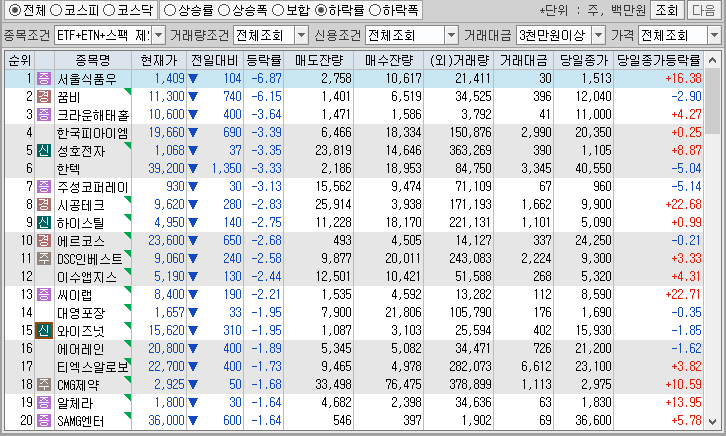Choose the 상승률 radio option
Screen dimensions: 726x436
pos(170,10)
